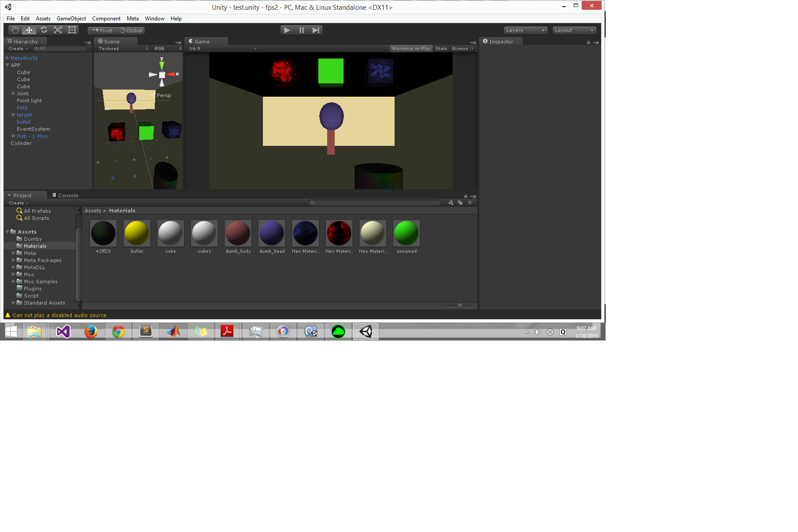
Task: Open the 16:9 aspect ratio dropdown
Action: [x=223, y=49]
